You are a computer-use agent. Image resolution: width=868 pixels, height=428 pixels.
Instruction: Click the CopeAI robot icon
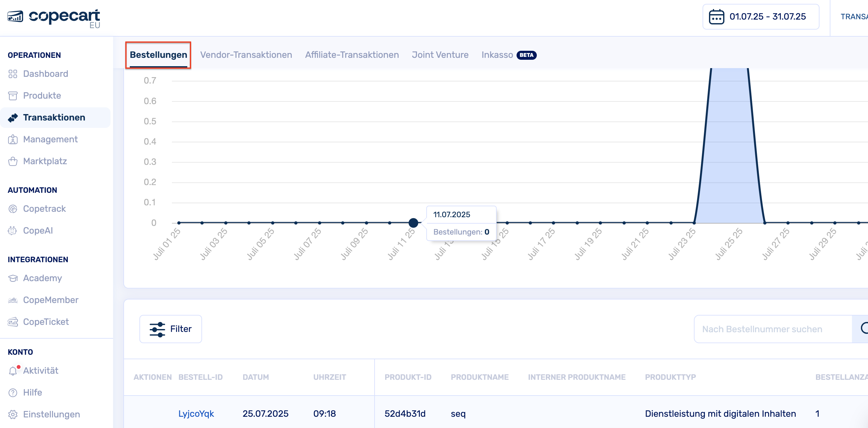tap(13, 231)
